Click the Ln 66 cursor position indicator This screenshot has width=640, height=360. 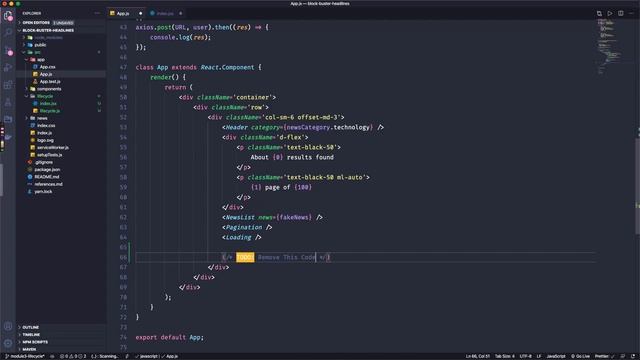(x=478, y=356)
